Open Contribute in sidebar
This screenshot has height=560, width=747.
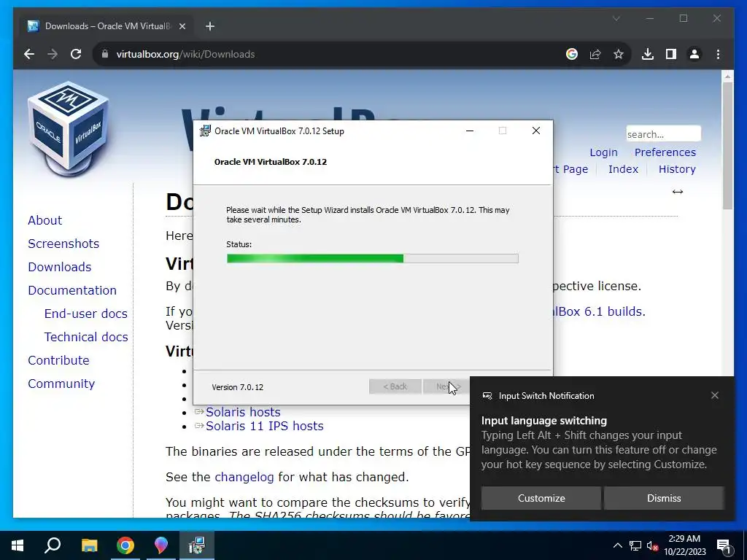tap(58, 360)
